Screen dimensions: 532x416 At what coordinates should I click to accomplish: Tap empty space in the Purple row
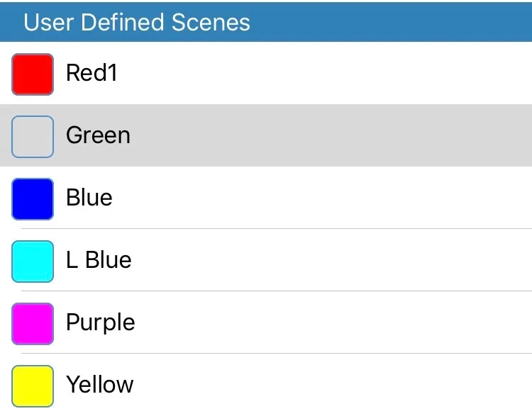point(340,323)
